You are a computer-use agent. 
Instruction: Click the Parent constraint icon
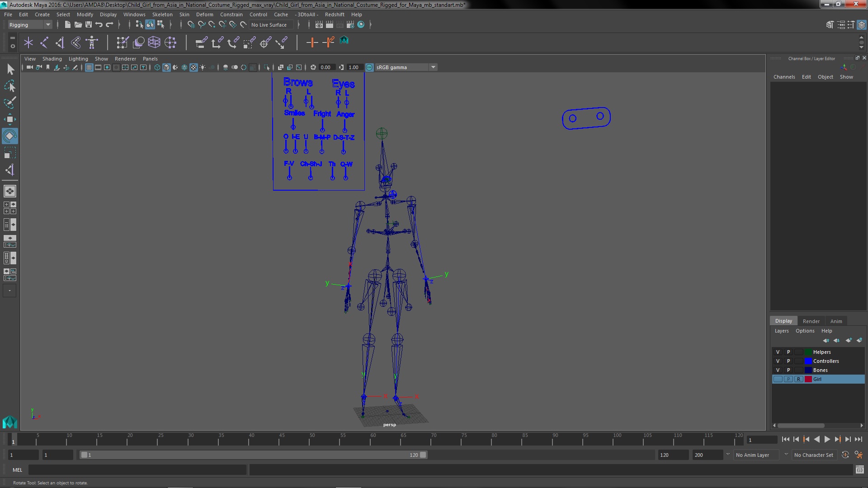tap(201, 42)
